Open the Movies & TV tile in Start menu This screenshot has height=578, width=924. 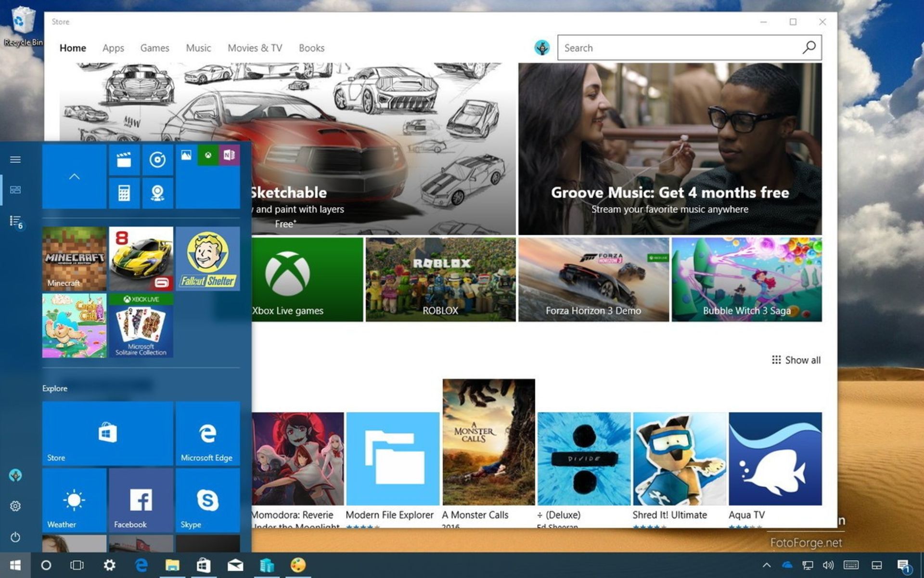coord(124,159)
